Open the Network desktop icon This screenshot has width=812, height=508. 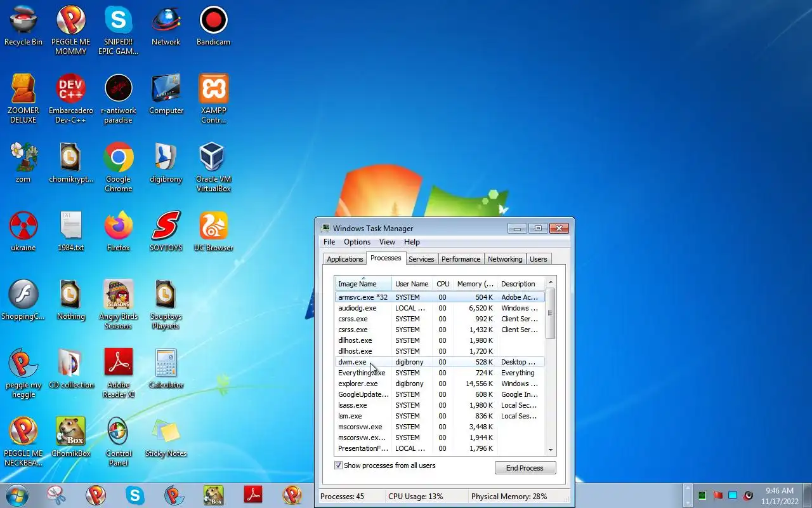[x=166, y=27]
